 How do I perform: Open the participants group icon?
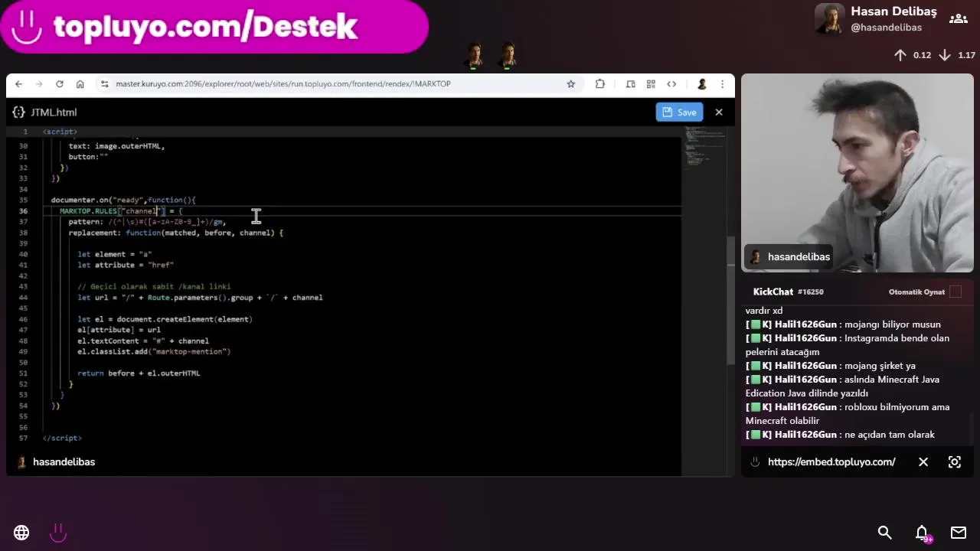[x=958, y=19]
